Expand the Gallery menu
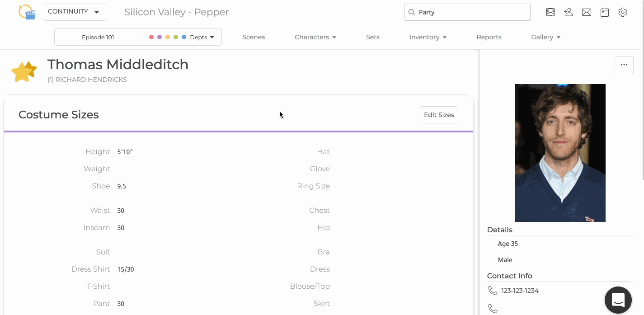Screen dimensions: 644x315 (x=546, y=37)
